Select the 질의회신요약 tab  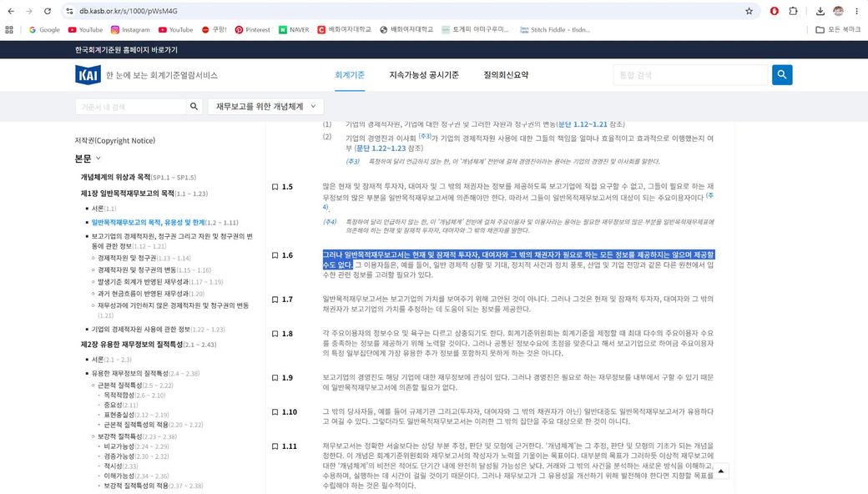pos(506,75)
